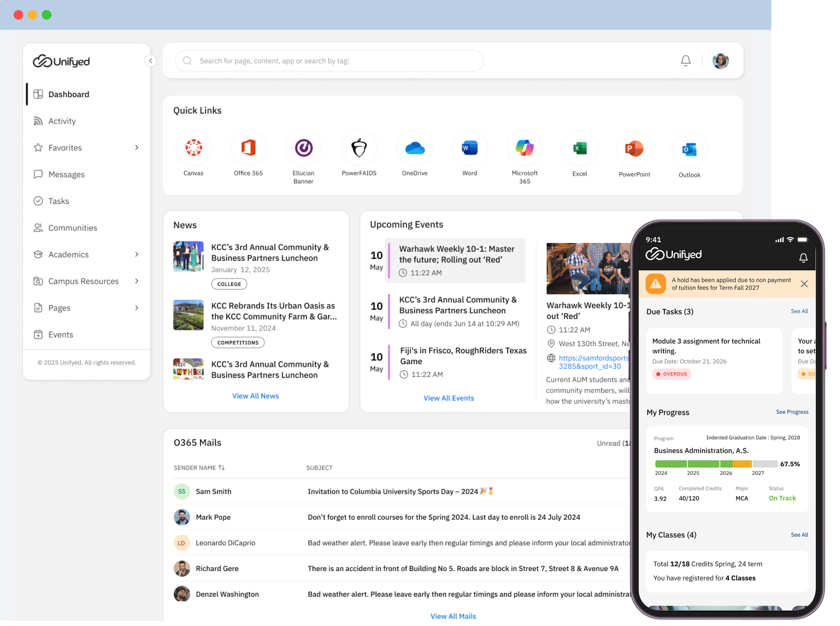Open the Luncheon news thumbnail dated January 12

188,257
